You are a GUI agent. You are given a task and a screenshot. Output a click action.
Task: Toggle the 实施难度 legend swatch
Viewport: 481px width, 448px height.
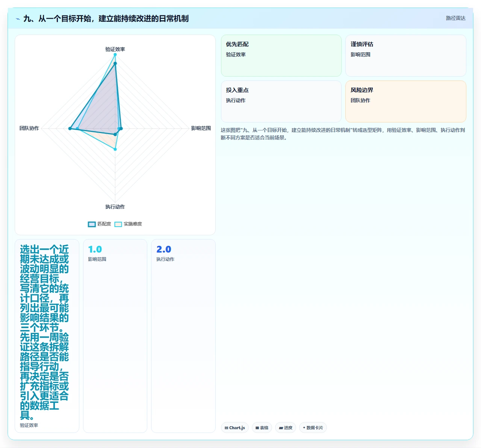pos(118,224)
